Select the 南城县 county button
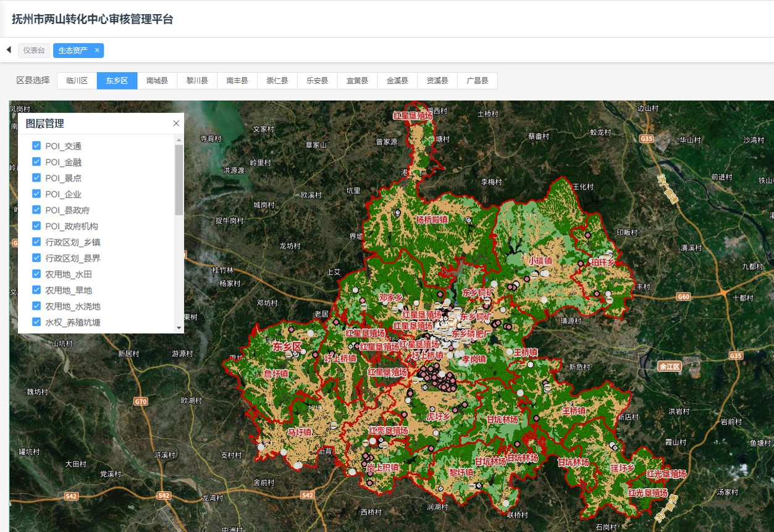 157,81
